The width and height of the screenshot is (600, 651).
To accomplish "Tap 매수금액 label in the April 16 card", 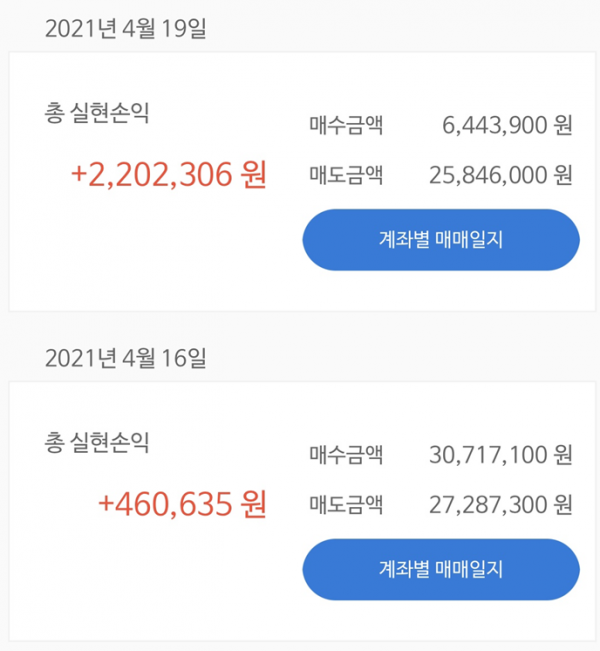I will [x=346, y=456].
